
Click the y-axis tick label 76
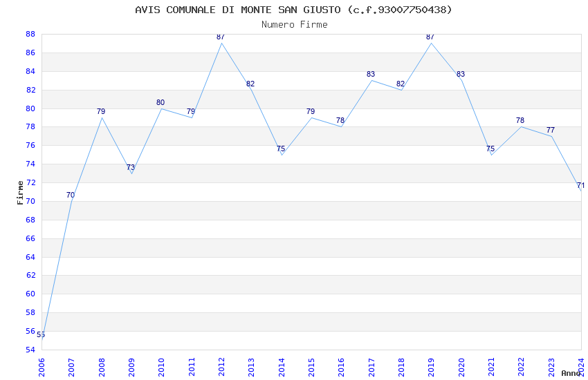pos(30,145)
